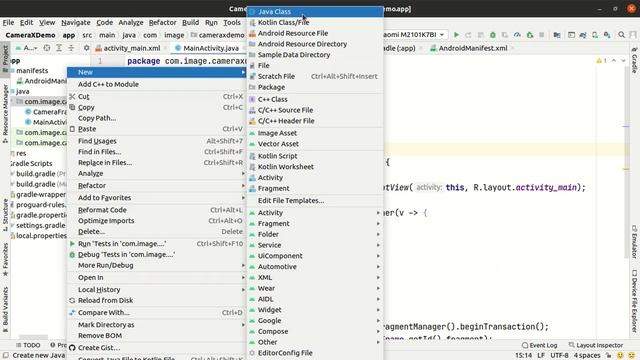640x360 pixels.
Task: Select Java Class in New submenu
Action: [315, 11]
